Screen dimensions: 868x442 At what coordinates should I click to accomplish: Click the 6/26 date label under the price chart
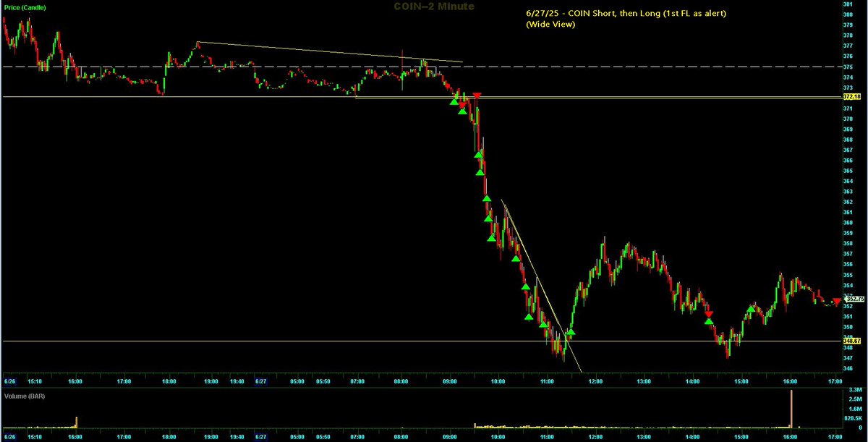pyautogui.click(x=9, y=381)
